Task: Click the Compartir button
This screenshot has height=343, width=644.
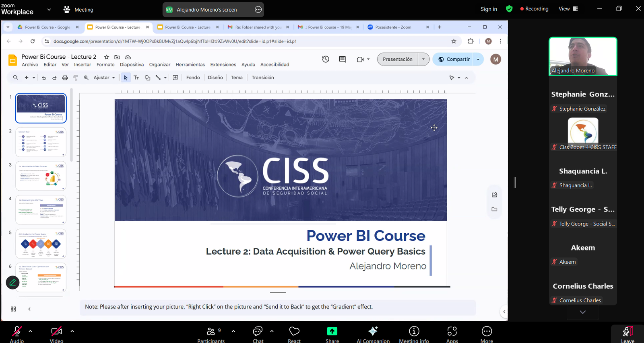Action: pyautogui.click(x=454, y=59)
